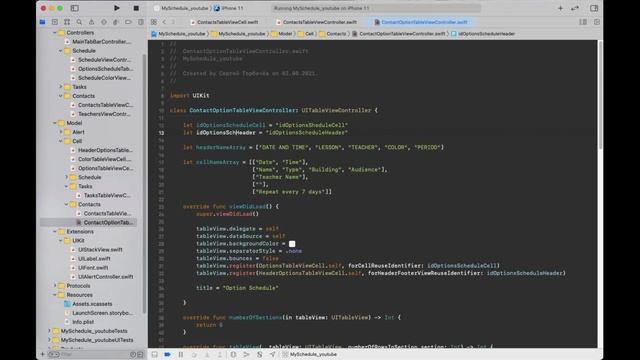The width and height of the screenshot is (640, 360).
Task: Toggle the inspectors panel at the toolbar's right
Action: click(x=594, y=8)
